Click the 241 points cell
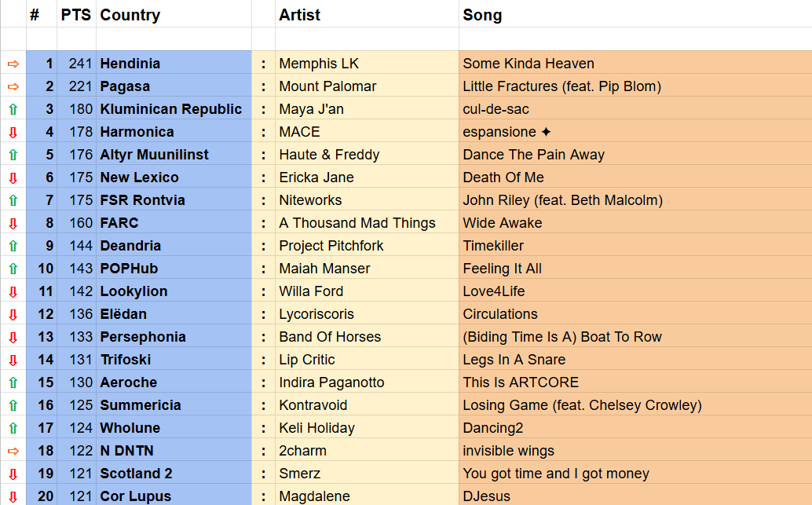 [77, 64]
